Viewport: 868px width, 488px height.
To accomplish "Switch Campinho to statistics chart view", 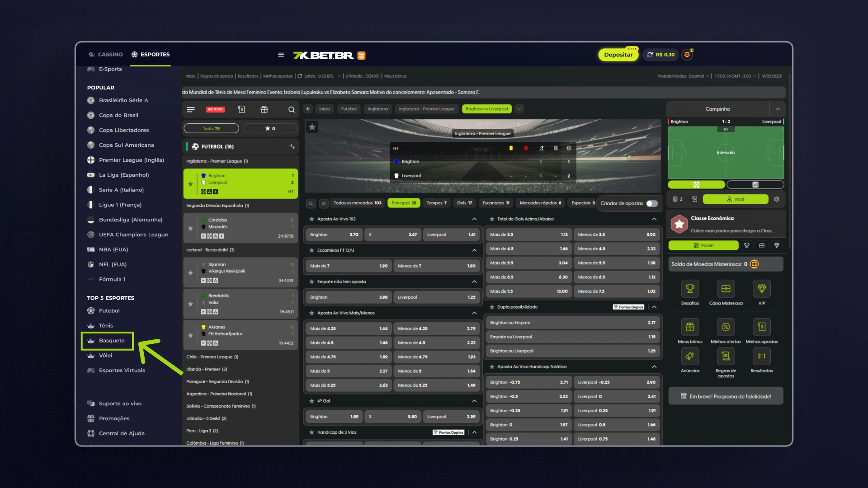I will (755, 185).
